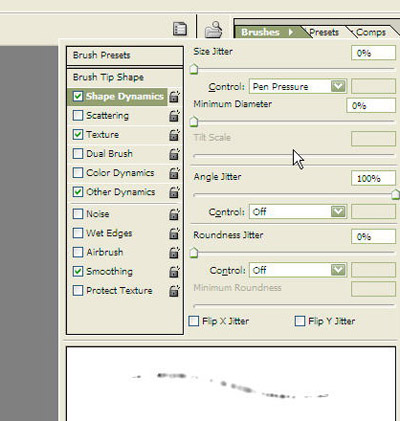
Task: Click the Roundness Jitter percentage field
Action: [373, 237]
